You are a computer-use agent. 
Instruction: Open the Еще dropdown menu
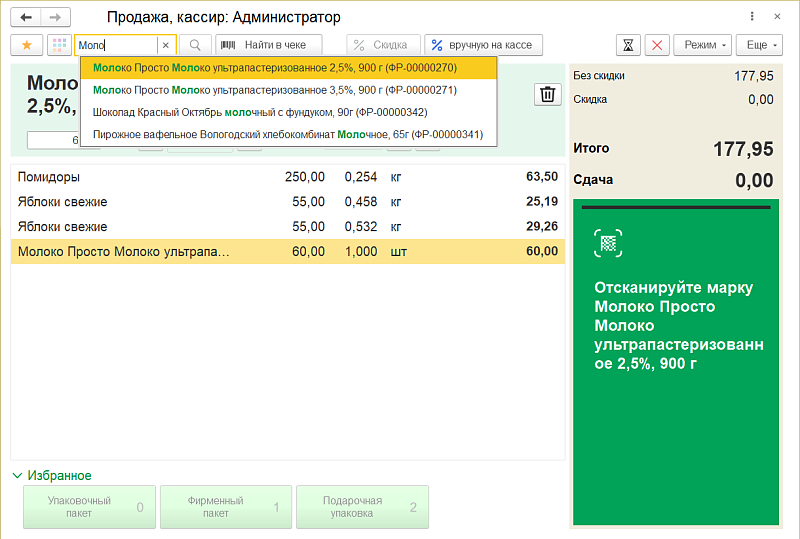[762, 45]
